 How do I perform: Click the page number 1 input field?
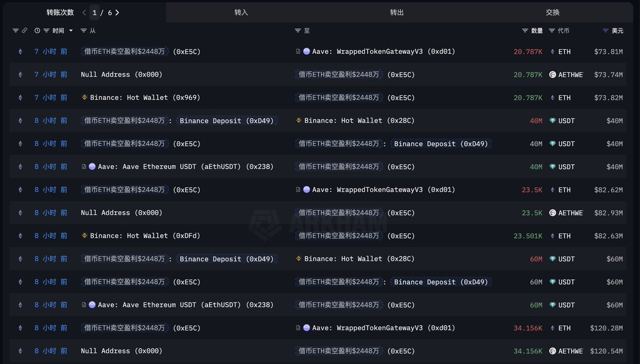click(94, 12)
